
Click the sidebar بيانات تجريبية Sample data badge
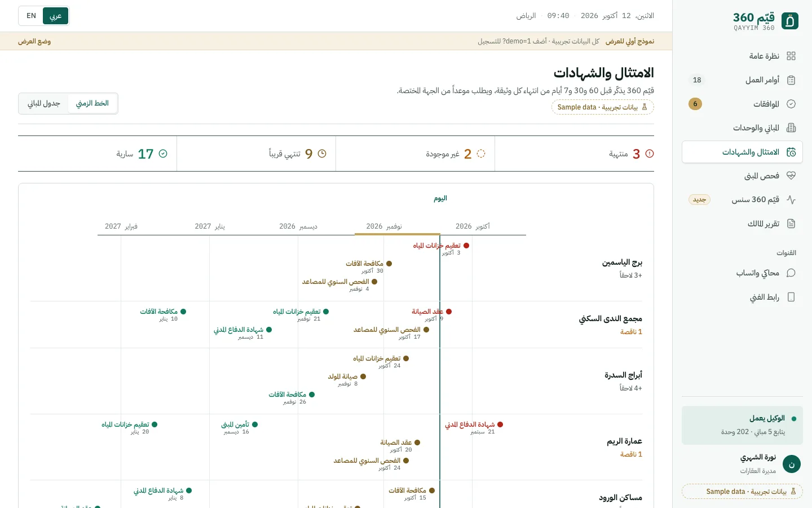742,492
